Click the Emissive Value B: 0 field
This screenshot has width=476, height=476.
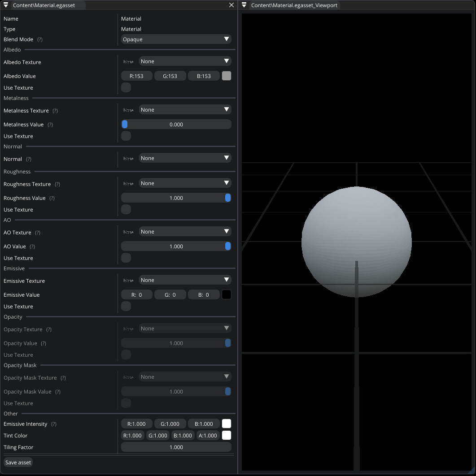click(204, 294)
